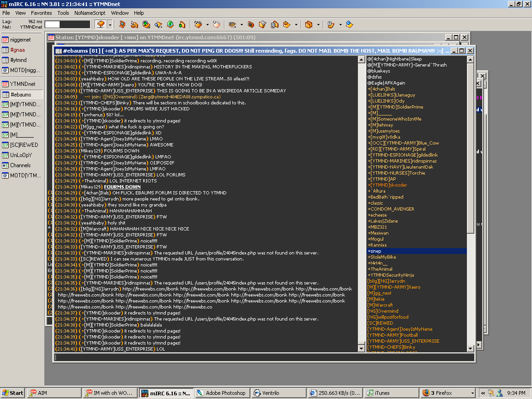
Task: Open the #gnaa channel from the switchbar
Action: [x=18, y=50]
